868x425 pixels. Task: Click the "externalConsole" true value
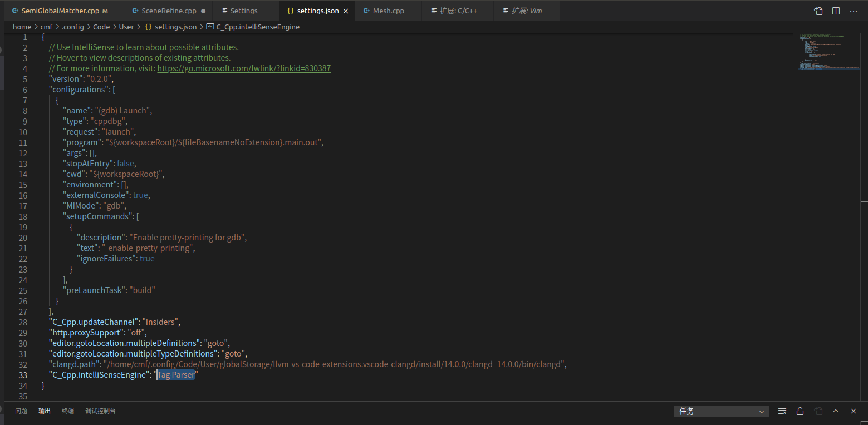(140, 195)
